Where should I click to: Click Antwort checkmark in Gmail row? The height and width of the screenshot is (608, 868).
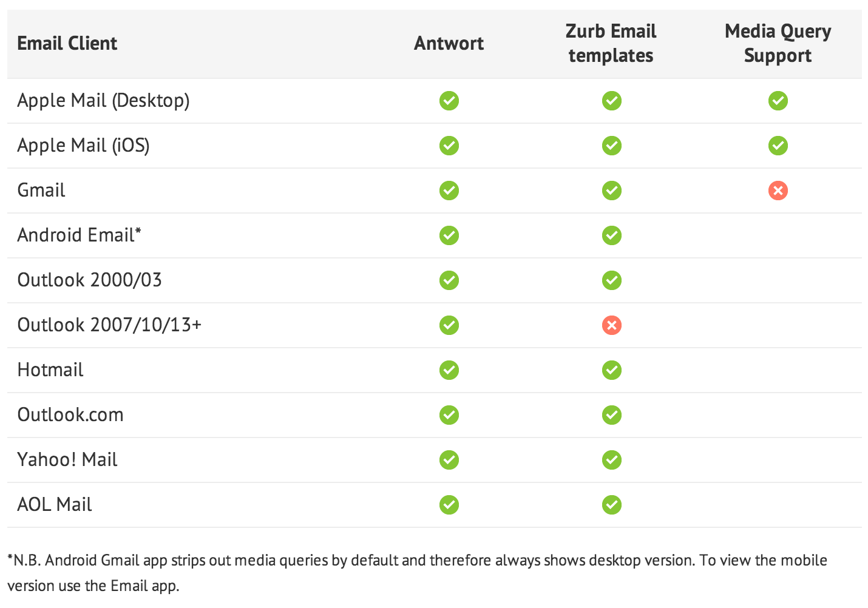tap(449, 191)
